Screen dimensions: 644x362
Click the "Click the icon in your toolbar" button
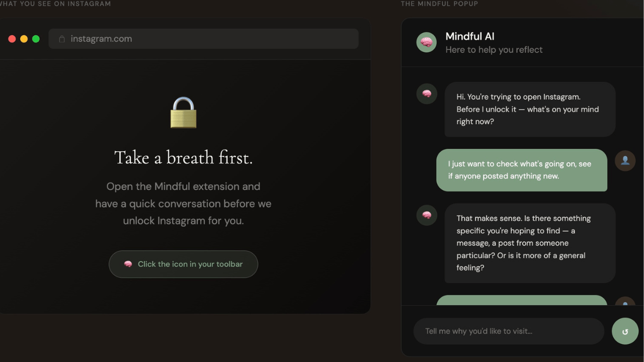[x=183, y=263]
